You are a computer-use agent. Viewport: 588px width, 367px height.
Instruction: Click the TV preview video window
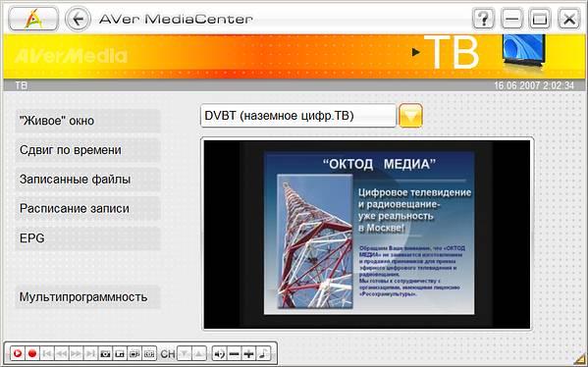[367, 235]
